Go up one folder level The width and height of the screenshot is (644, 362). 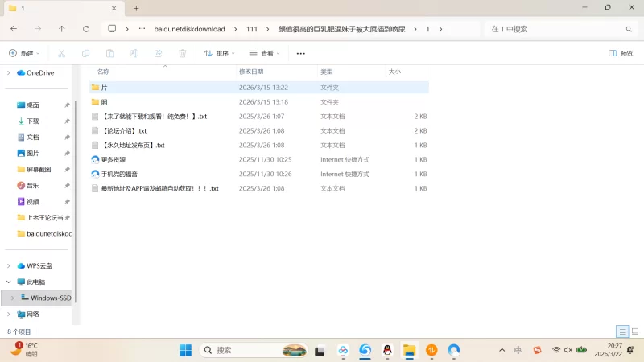coord(62,29)
